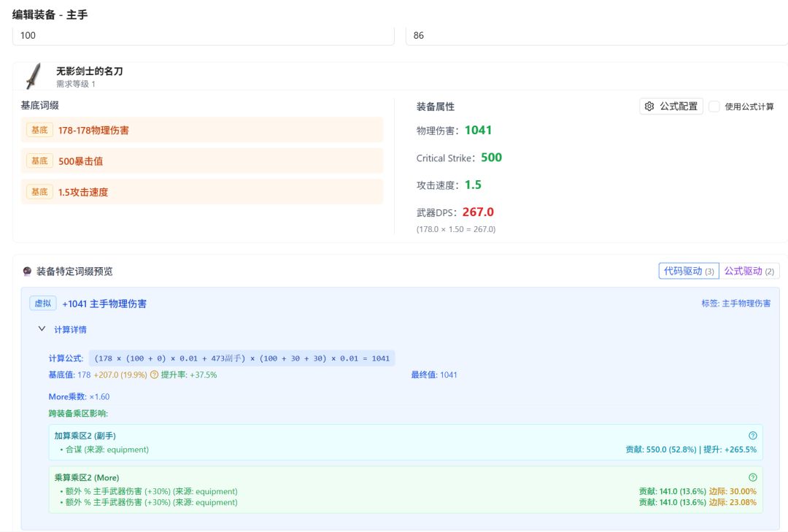Click the orange help icon beside 基底值

154,375
